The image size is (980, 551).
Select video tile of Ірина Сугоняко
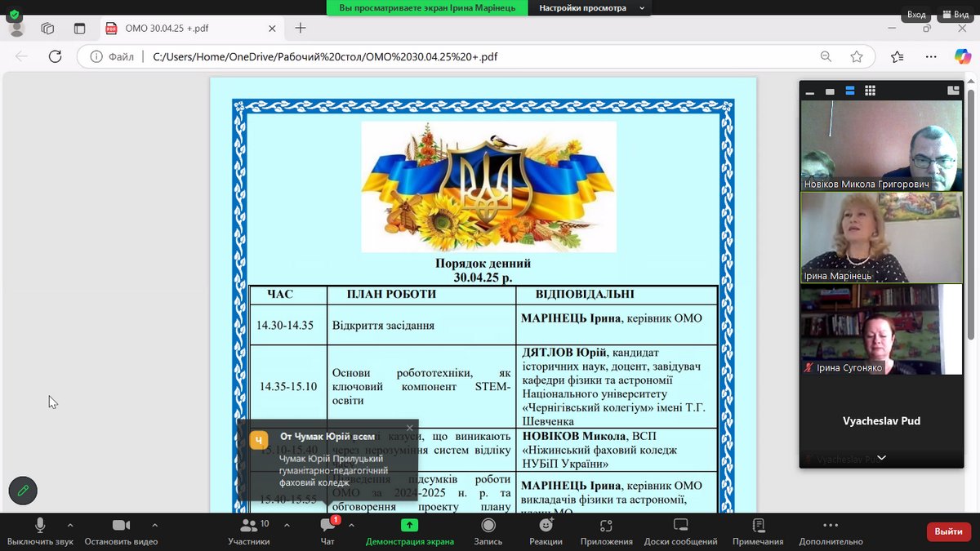click(881, 329)
